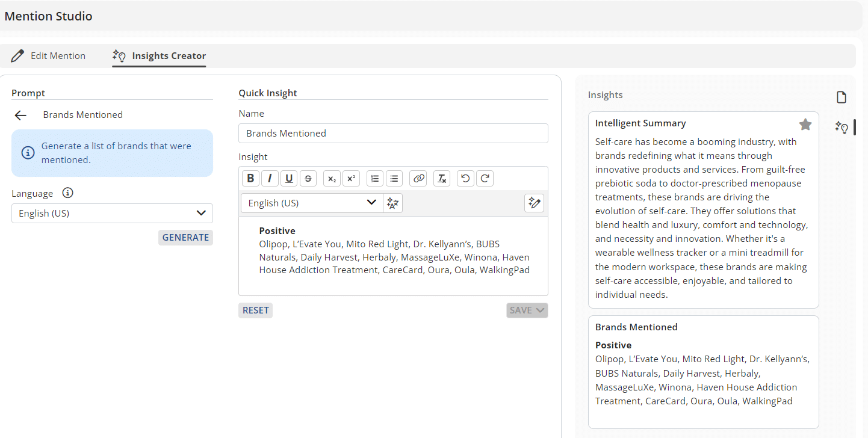Viewport: 868px width, 438px height.
Task: Insert a numbered list
Action: (x=375, y=178)
